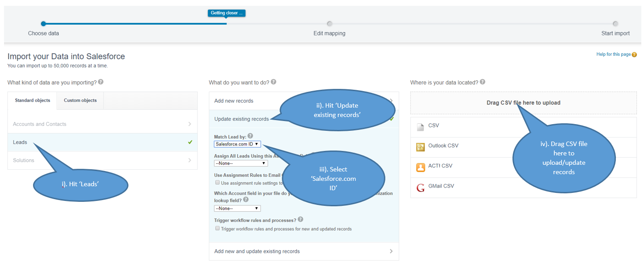Tick 'Use assignment rule settings' checkbox
The height and width of the screenshot is (263, 644).
coord(218,183)
